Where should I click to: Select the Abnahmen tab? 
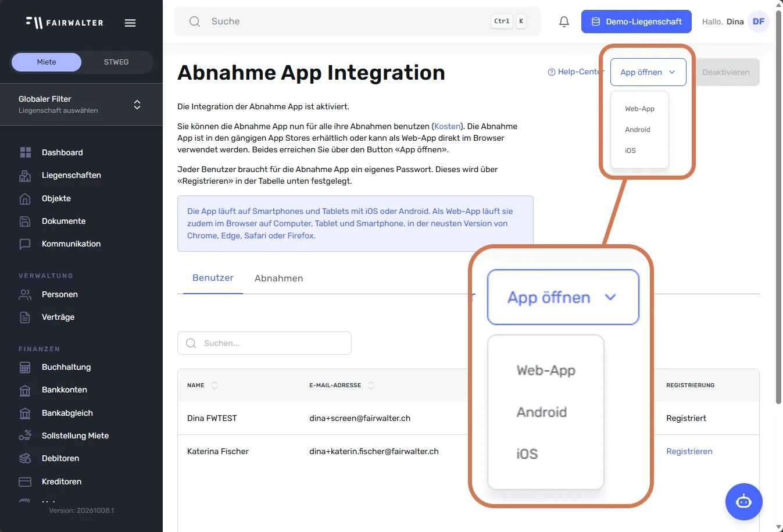pyautogui.click(x=278, y=279)
